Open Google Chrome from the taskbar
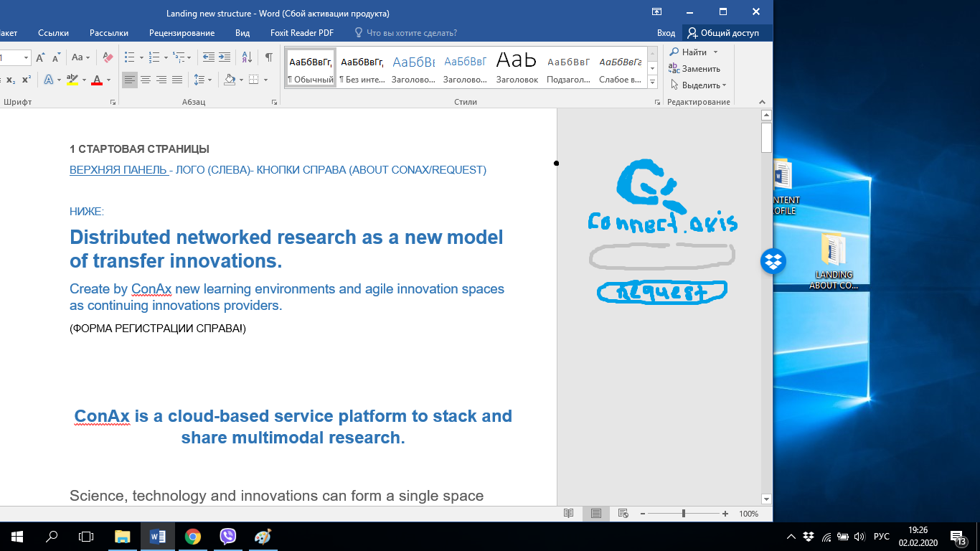This screenshot has width=980, height=551. tap(193, 536)
